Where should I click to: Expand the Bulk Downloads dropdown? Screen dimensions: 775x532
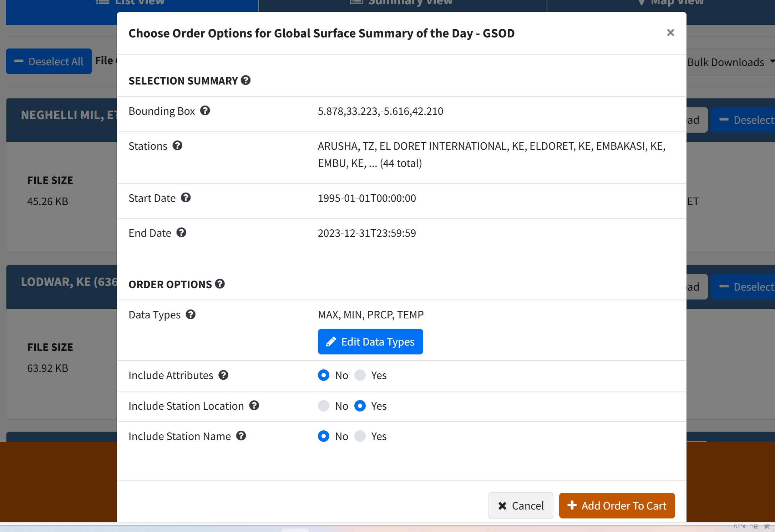click(x=729, y=62)
